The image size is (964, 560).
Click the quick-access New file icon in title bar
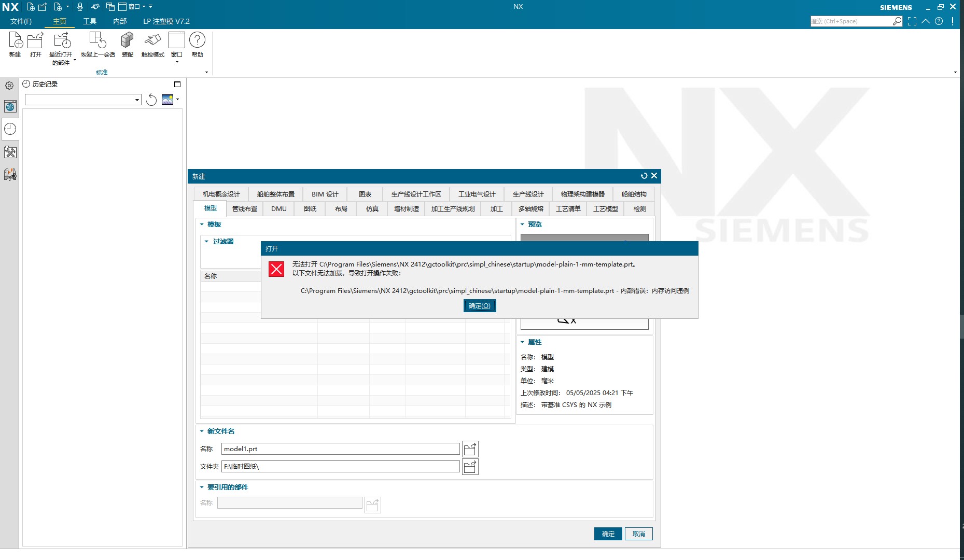point(31,7)
